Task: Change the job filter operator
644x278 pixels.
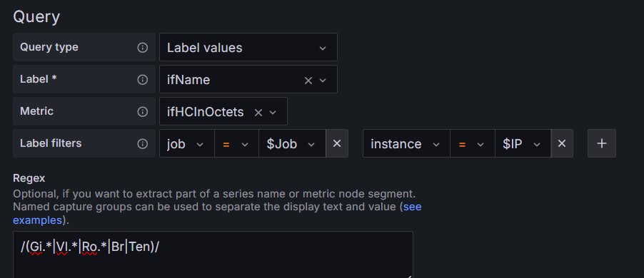Action: pyautogui.click(x=236, y=143)
